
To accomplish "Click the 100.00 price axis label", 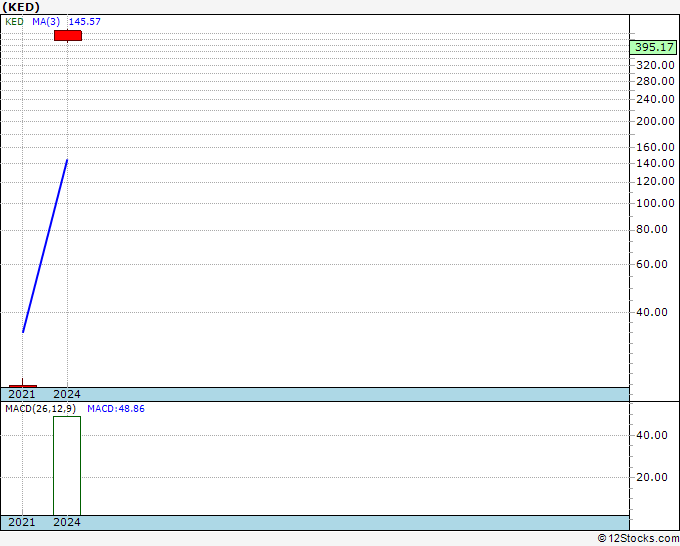I will pos(655,203).
